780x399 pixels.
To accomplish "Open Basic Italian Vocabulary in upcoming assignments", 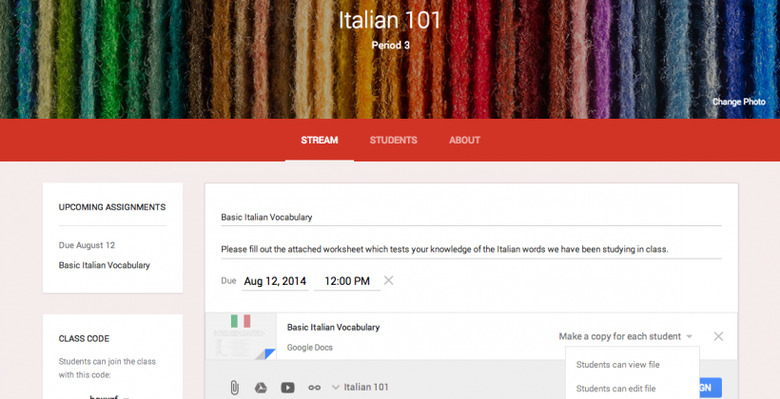I will click(x=104, y=265).
